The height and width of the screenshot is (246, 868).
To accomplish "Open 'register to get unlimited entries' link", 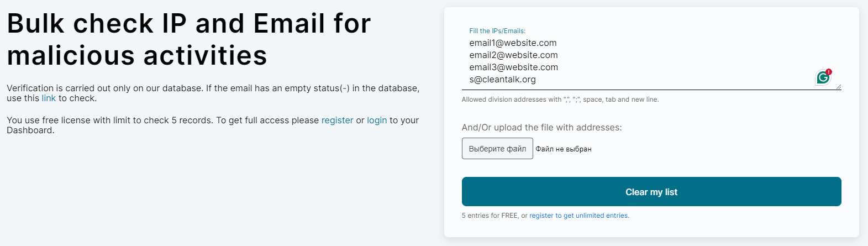I will [x=579, y=216].
